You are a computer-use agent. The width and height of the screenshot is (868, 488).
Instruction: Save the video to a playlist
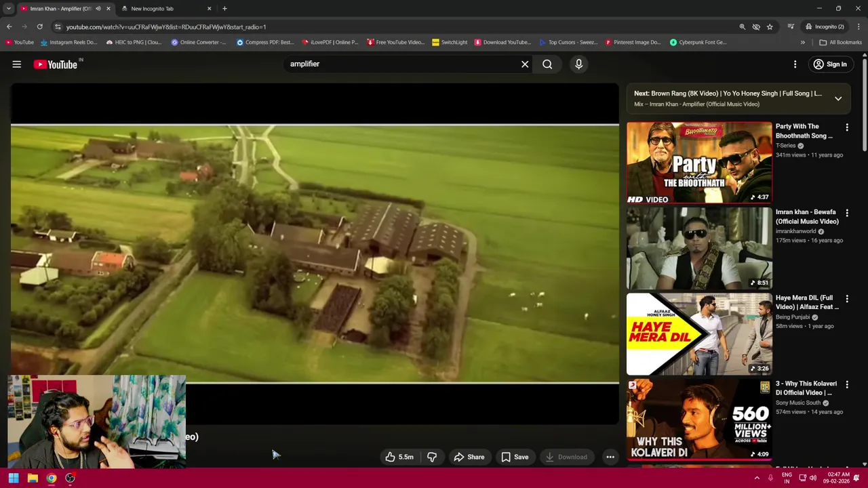tap(515, 457)
